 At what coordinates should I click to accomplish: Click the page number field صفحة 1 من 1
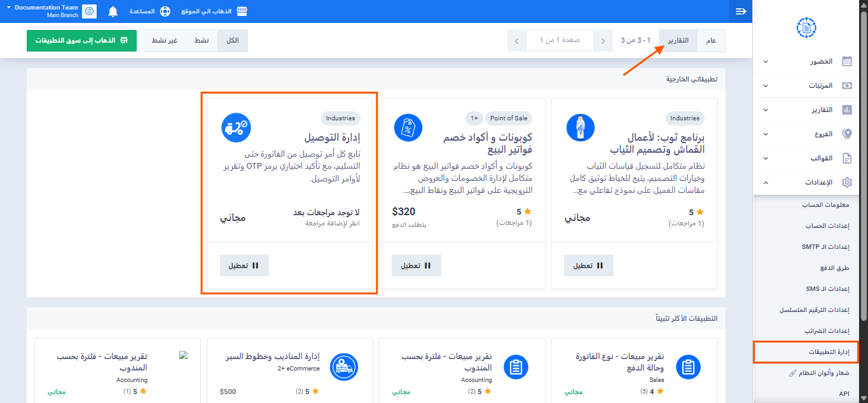point(560,41)
